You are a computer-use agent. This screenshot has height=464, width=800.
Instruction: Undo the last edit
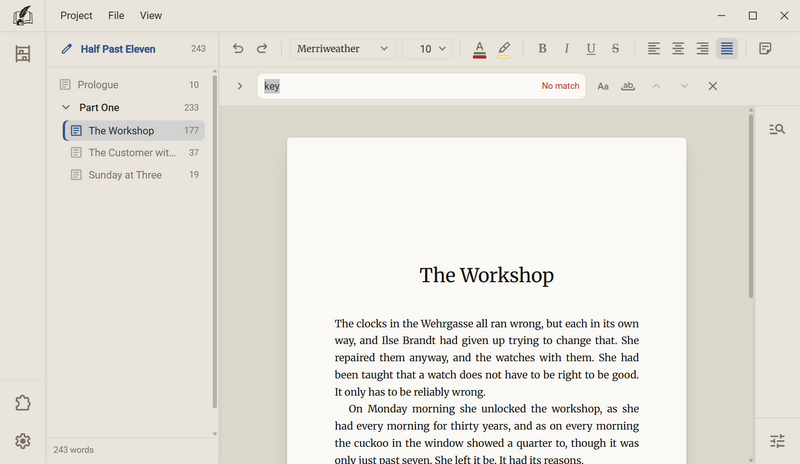(x=238, y=48)
